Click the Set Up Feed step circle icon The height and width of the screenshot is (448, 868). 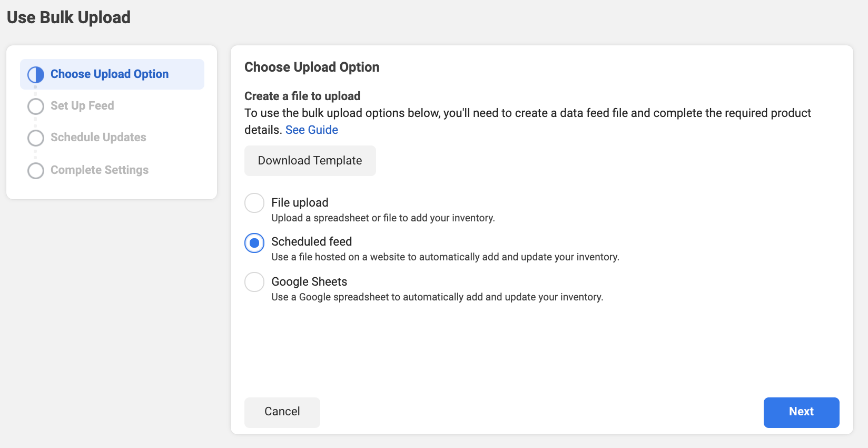(36, 106)
